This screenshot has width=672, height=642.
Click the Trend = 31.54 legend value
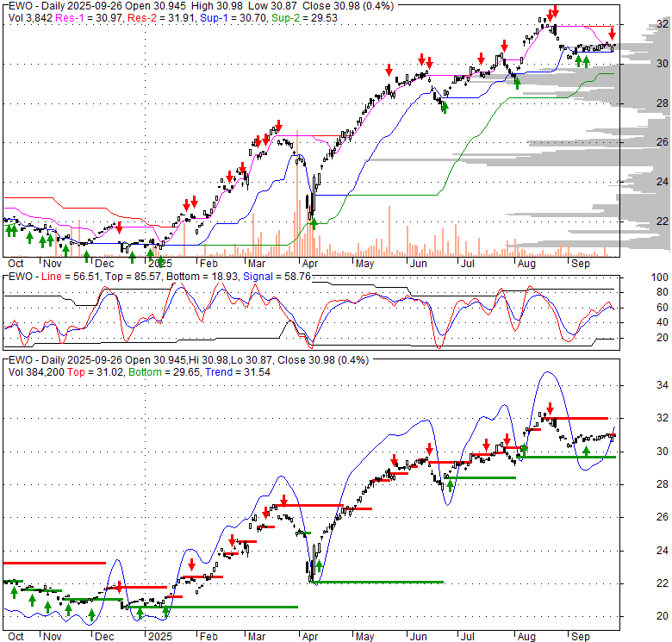pos(238,372)
